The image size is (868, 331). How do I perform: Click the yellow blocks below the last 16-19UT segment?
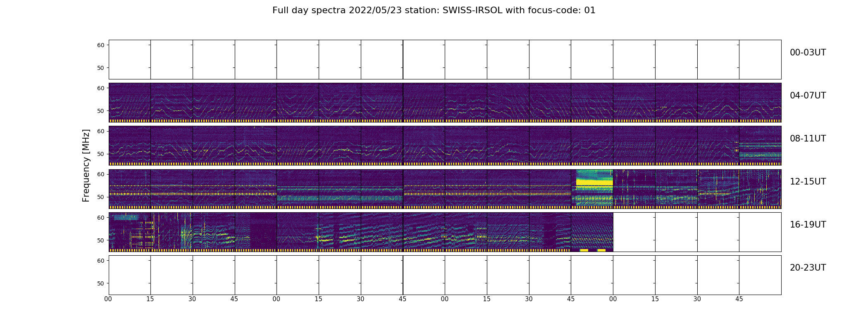[593, 250]
